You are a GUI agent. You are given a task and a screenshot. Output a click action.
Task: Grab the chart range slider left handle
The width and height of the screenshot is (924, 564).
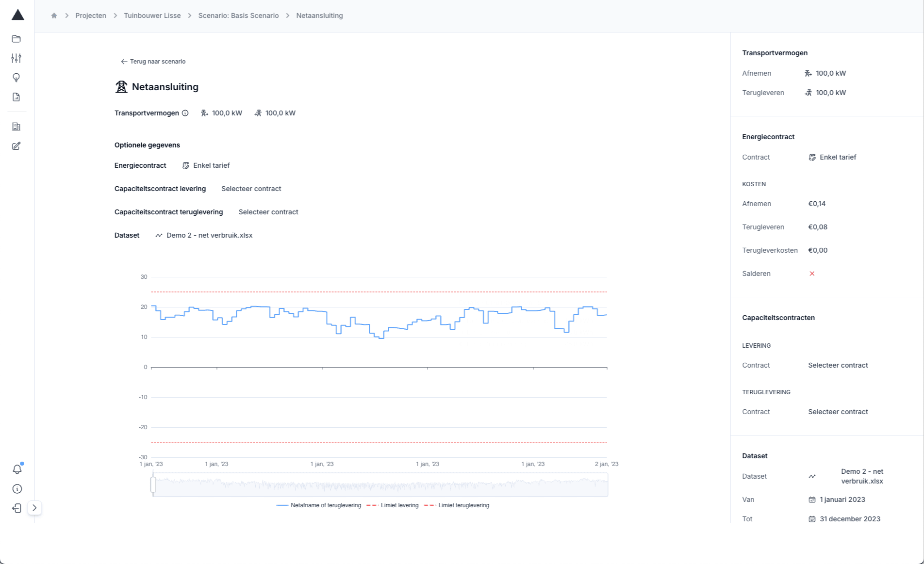[x=153, y=484]
